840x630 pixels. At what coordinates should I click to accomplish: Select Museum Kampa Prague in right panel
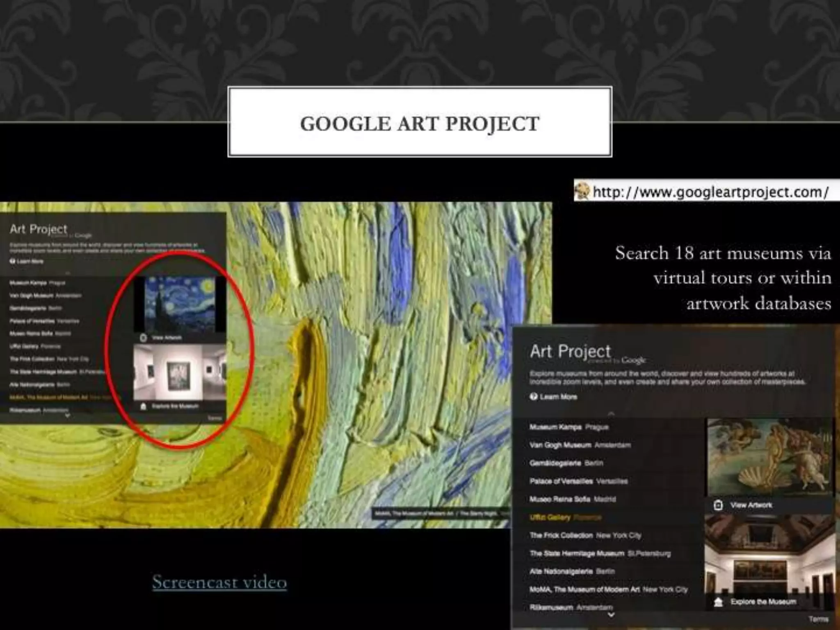coord(569,427)
